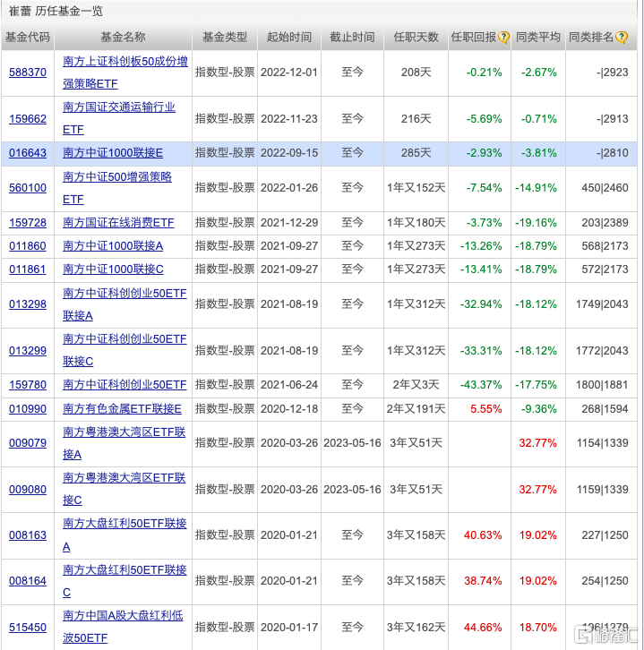Open 南方粤港澳大湾区ETF联接A fund name link

coord(124,443)
